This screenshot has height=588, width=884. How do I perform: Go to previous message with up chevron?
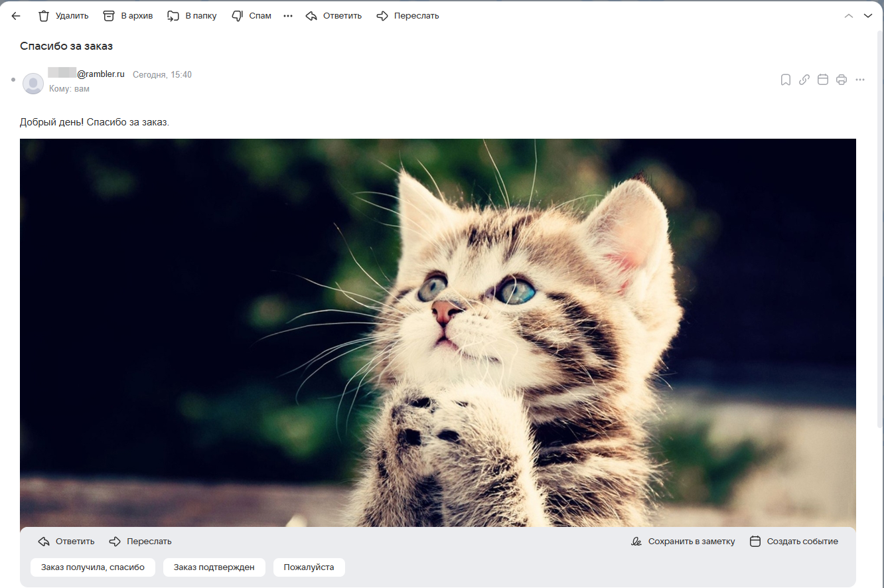pos(848,16)
